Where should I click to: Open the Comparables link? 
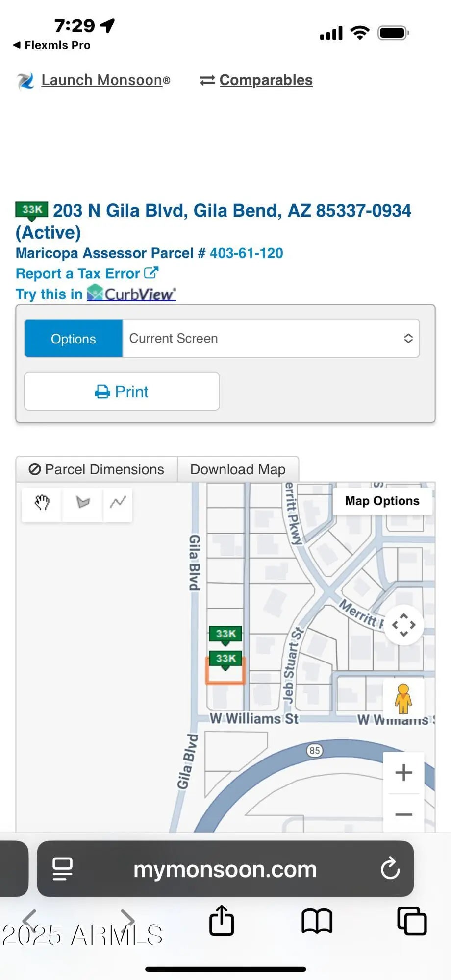[265, 80]
